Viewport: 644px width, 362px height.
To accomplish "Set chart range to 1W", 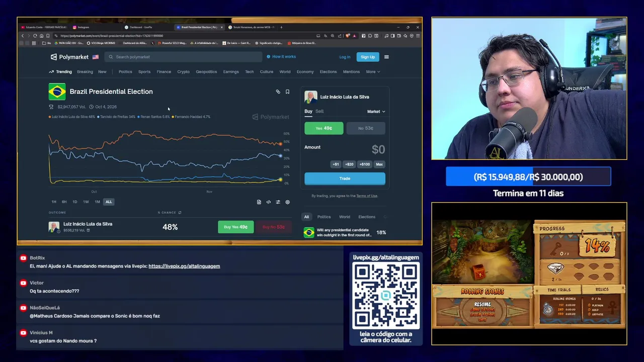I will 86,202.
